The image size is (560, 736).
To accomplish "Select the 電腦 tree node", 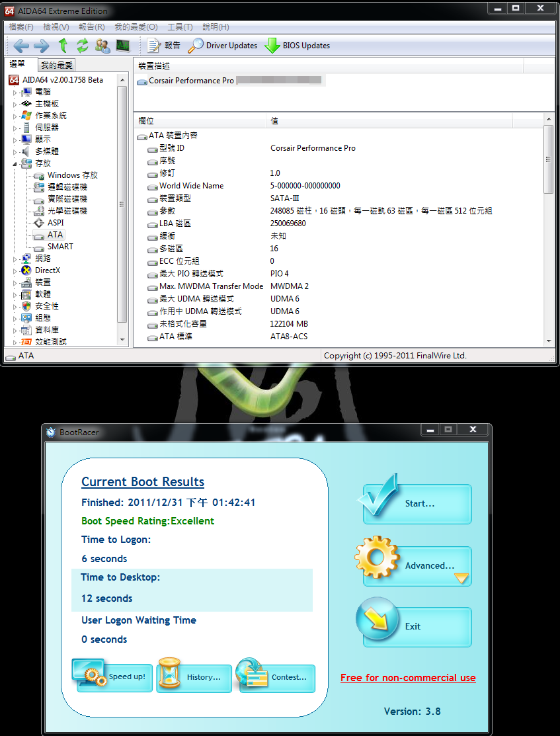I will (x=43, y=92).
